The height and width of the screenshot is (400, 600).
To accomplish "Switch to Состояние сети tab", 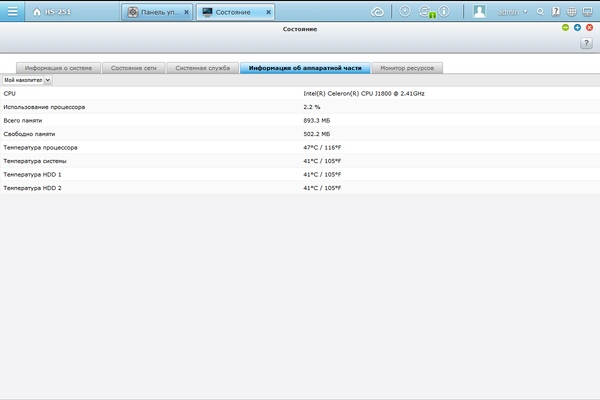I will 134,68.
